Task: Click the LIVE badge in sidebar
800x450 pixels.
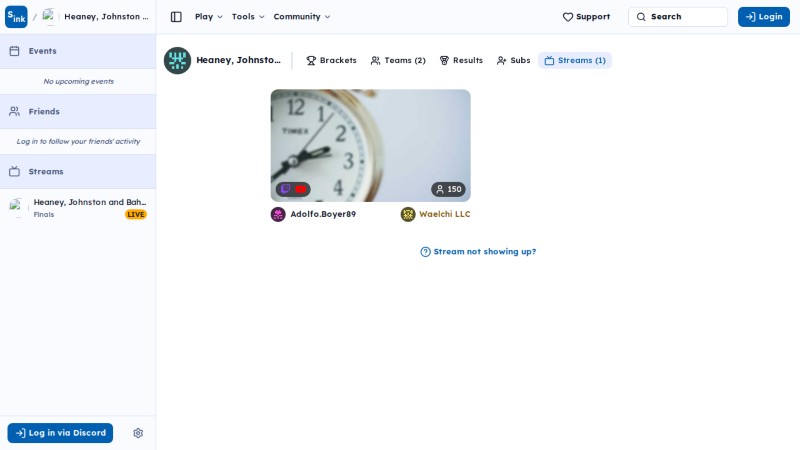Action: click(136, 215)
